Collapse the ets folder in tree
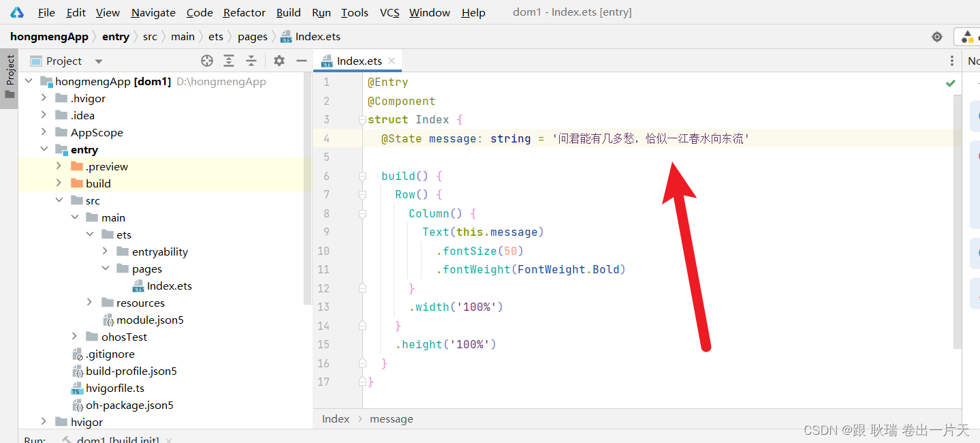980x443 pixels. pyautogui.click(x=90, y=234)
